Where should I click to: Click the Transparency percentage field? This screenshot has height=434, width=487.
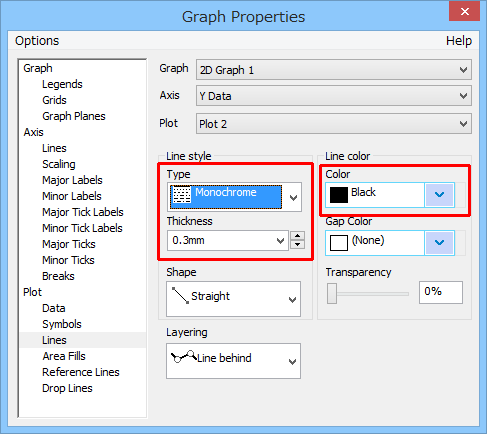(441, 292)
